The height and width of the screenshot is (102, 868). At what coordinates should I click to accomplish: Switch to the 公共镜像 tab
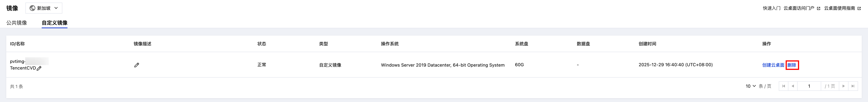(x=17, y=23)
